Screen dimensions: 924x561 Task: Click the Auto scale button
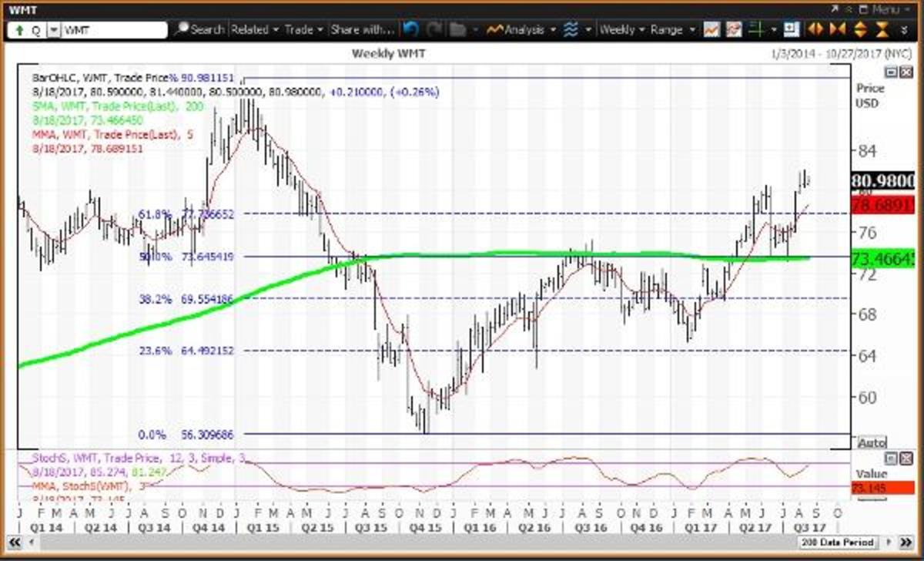tap(872, 443)
